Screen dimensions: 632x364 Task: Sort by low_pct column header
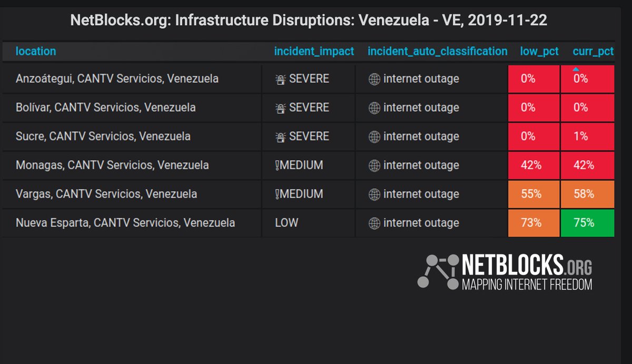[x=539, y=52]
